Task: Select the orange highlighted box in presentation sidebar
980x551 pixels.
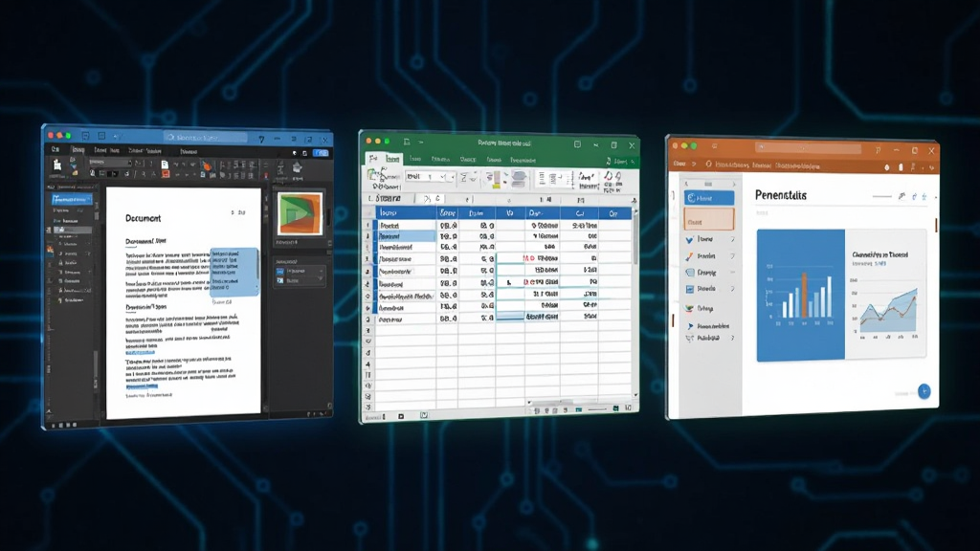Action: [709, 221]
